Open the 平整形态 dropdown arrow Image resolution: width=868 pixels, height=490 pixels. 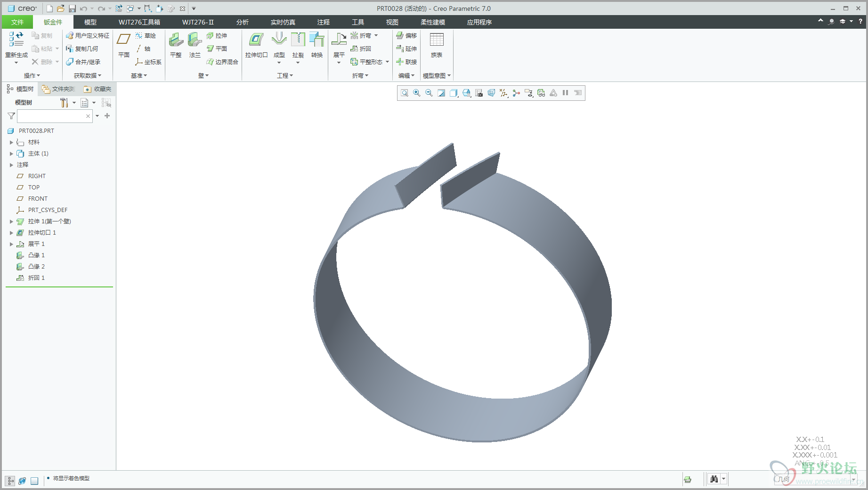(x=388, y=62)
